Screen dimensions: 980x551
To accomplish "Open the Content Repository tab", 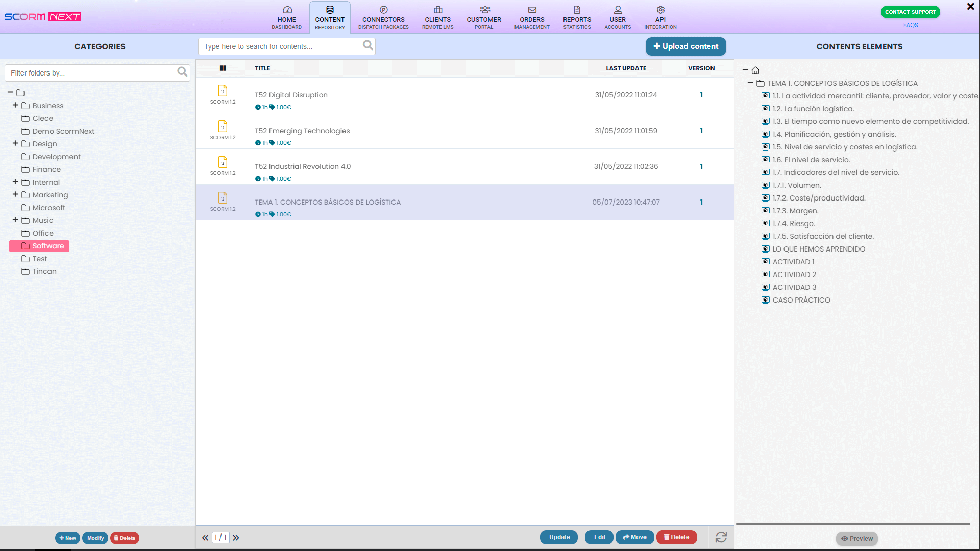I will click(x=329, y=17).
